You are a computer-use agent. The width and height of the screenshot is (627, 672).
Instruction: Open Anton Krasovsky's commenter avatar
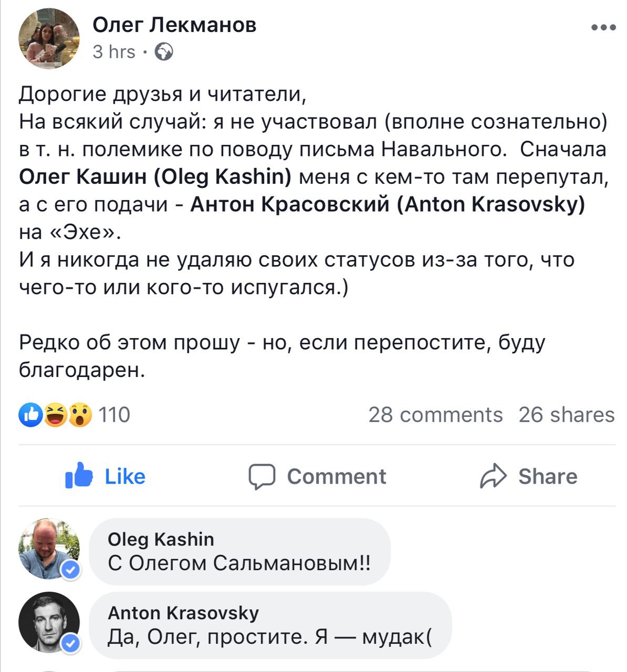(48, 622)
